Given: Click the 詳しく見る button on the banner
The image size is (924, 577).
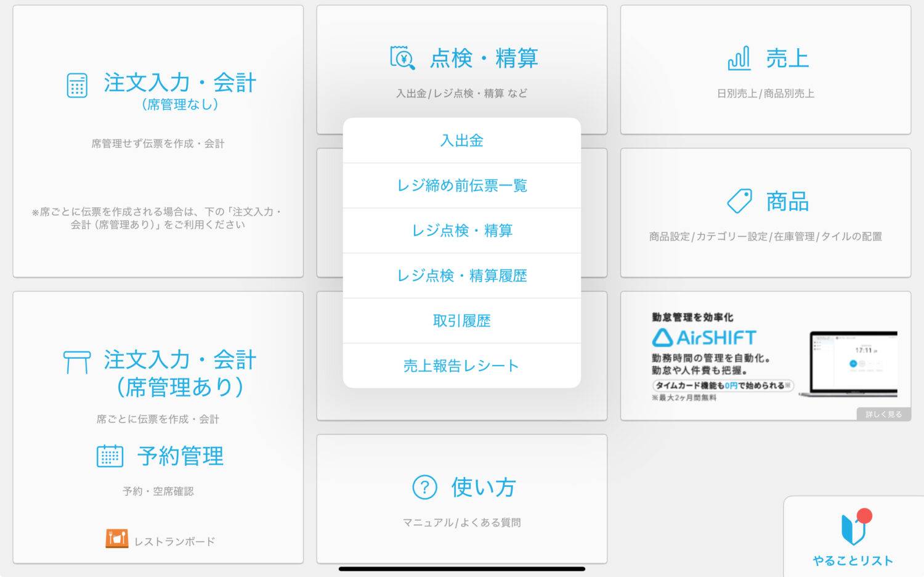Looking at the screenshot, I should (x=883, y=414).
